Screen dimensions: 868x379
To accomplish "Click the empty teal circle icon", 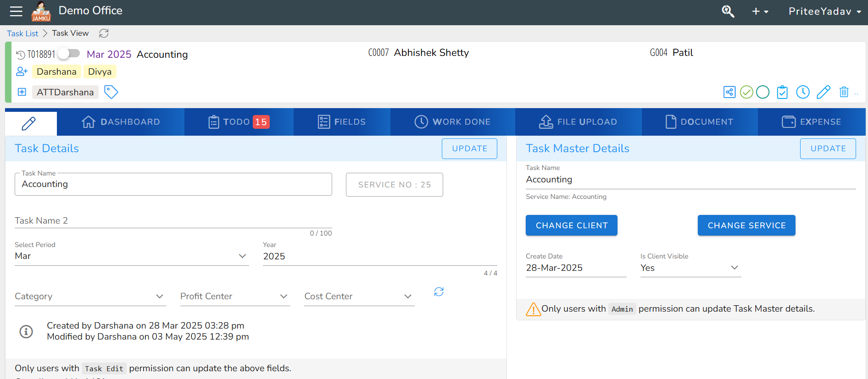I will pyautogui.click(x=762, y=92).
